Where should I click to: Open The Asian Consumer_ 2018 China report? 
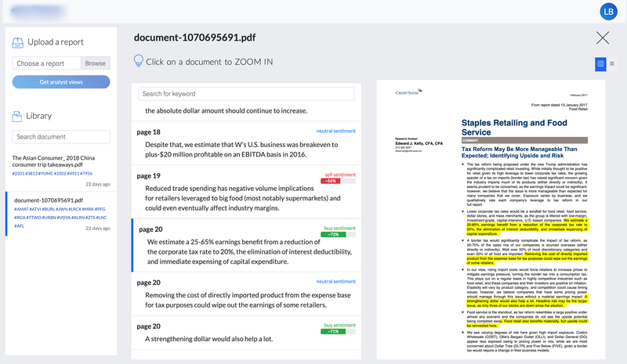[53, 161]
